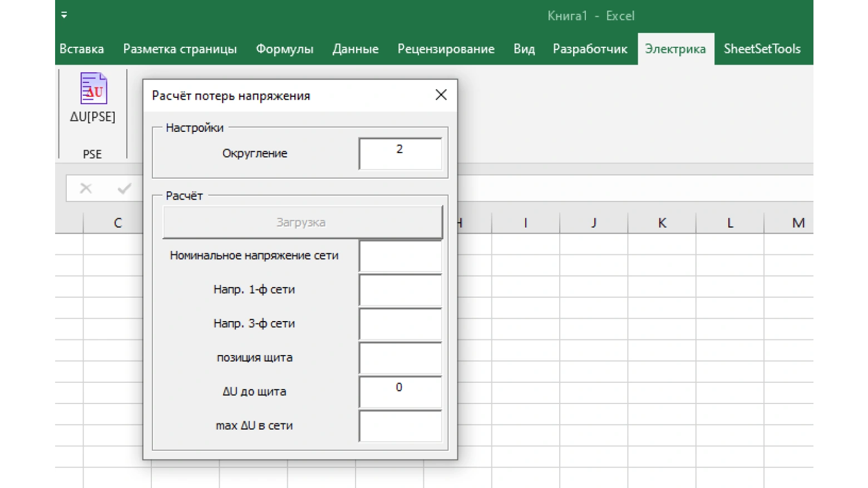Select column J header
Image resolution: width=868 pixels, height=488 pixels.
[x=594, y=223]
